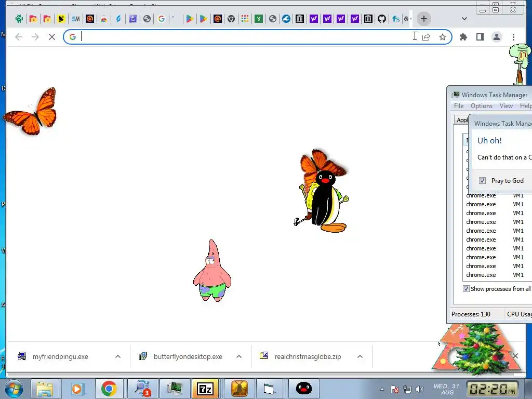532x399 pixels.
Task: Click the Processes: 130 status text
Action: 471,314
